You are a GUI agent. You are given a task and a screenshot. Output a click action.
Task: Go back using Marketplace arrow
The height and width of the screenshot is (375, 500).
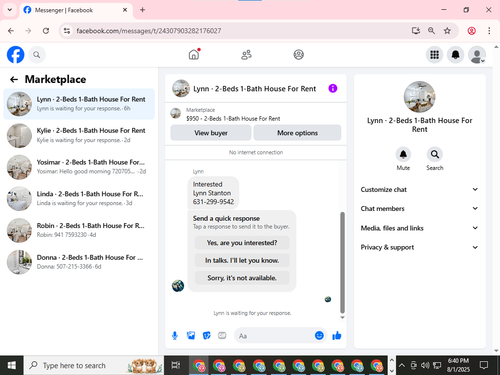(14, 79)
